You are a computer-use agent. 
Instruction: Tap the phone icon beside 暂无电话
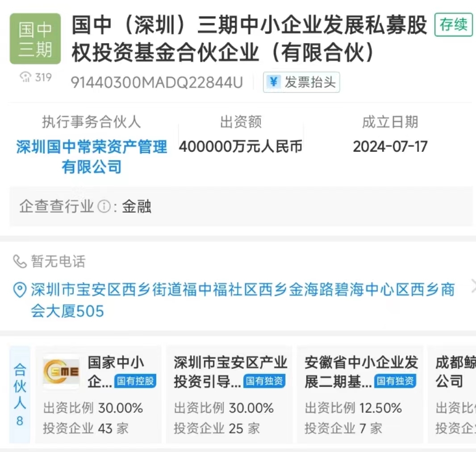(20, 261)
